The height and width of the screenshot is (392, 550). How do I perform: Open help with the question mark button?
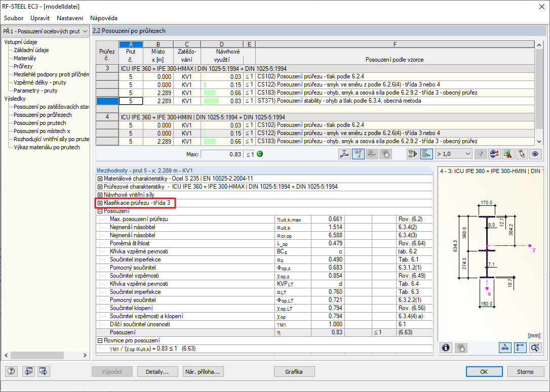11,371
